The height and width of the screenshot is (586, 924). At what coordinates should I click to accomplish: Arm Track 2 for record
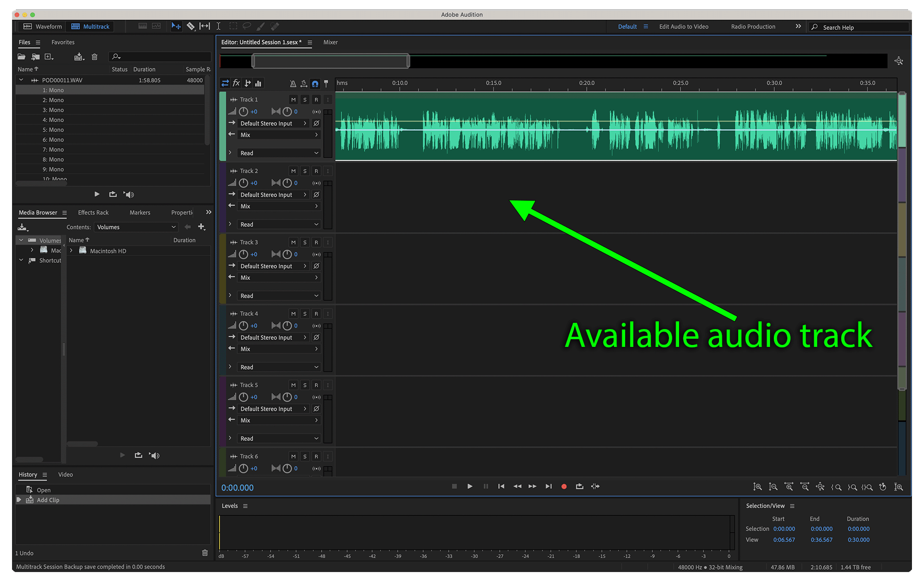(316, 171)
